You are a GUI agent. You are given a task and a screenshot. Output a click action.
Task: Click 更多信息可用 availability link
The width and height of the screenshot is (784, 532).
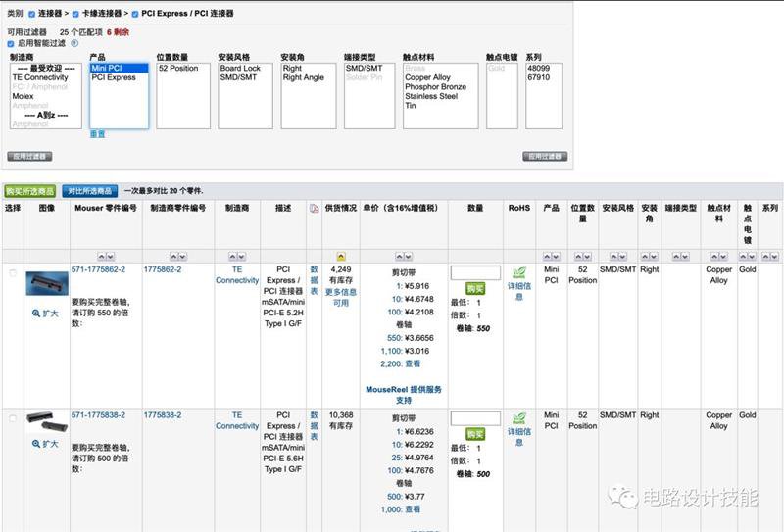pyautogui.click(x=341, y=298)
